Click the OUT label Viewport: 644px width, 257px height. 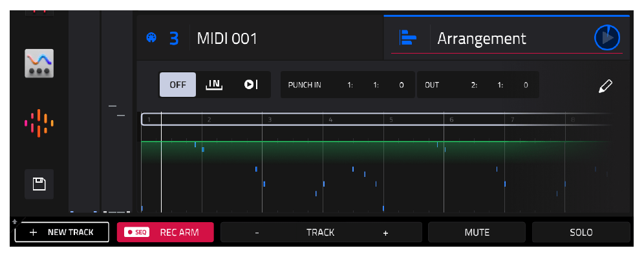[432, 85]
